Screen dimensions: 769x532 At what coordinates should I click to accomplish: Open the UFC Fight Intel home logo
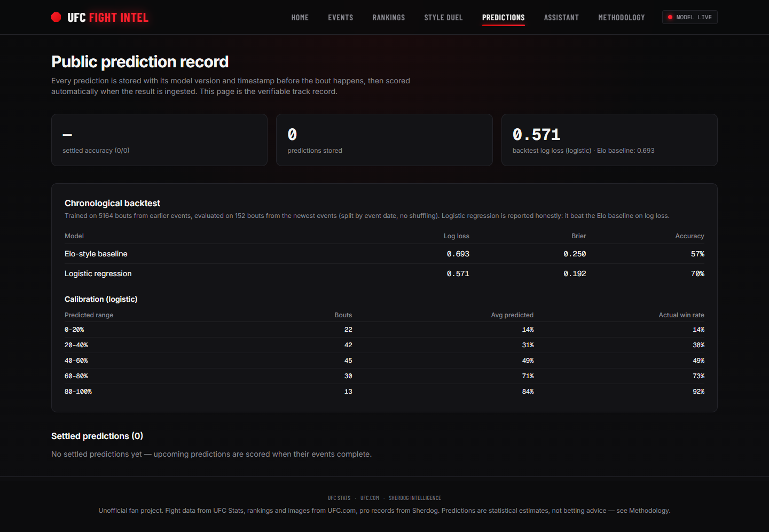point(100,17)
